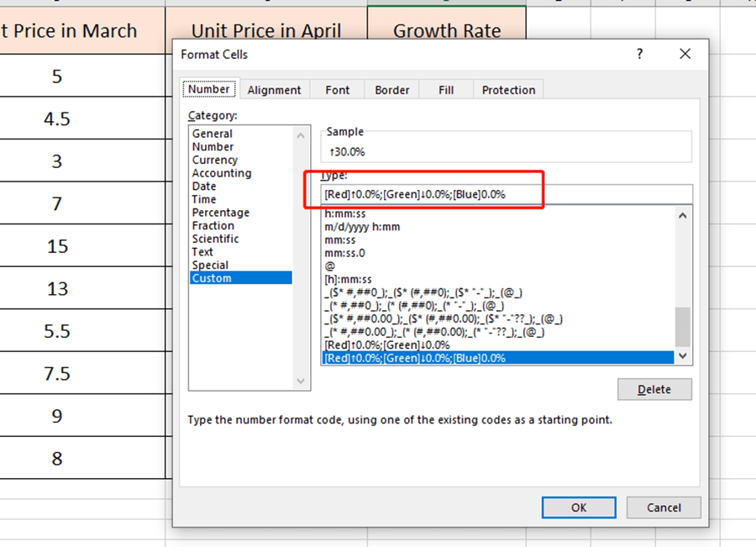
Task: Select the _($* #,##0_) accounting format code
Action: coord(498,292)
